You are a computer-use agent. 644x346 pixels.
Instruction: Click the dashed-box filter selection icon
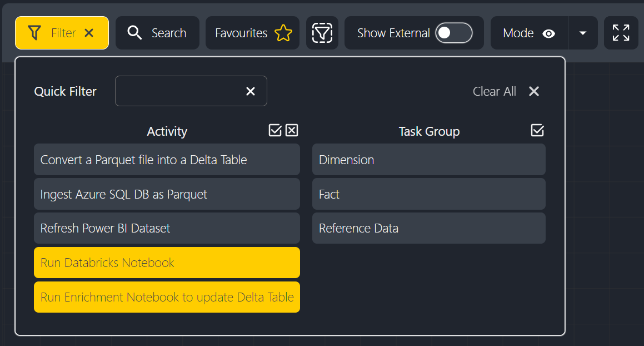point(322,33)
